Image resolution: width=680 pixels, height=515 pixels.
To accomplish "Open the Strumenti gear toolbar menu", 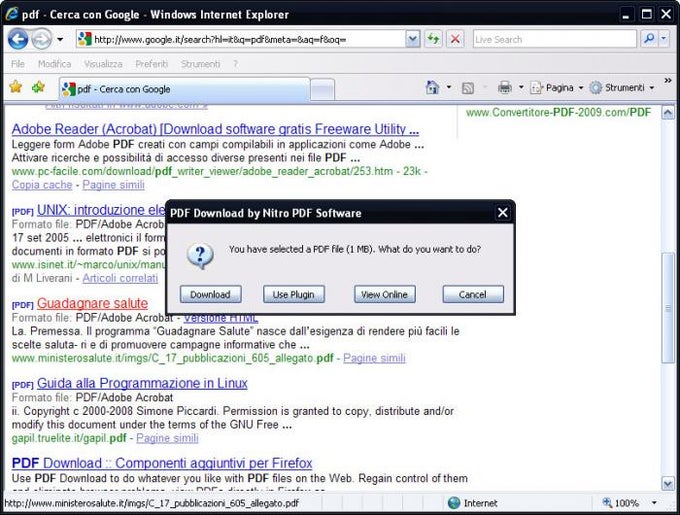I will (621, 88).
